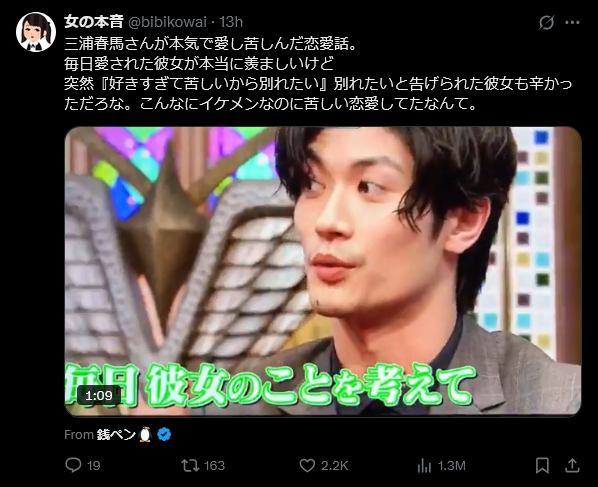View analytics via the 1.3M bar chart icon

(424, 465)
